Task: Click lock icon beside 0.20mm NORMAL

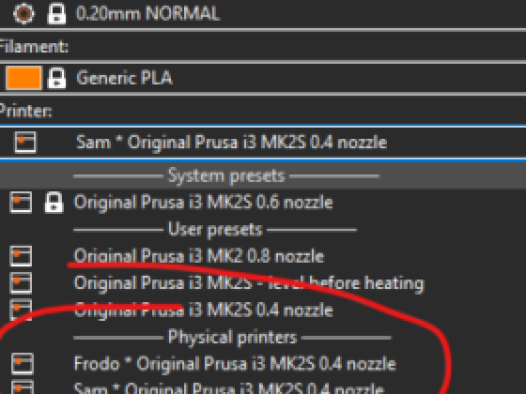Action: (56, 14)
